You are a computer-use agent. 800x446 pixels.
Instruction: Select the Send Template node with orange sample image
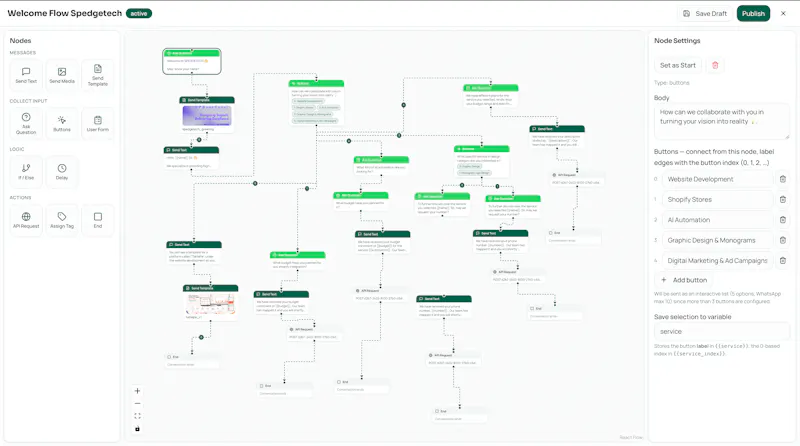pyautogui.click(x=210, y=303)
